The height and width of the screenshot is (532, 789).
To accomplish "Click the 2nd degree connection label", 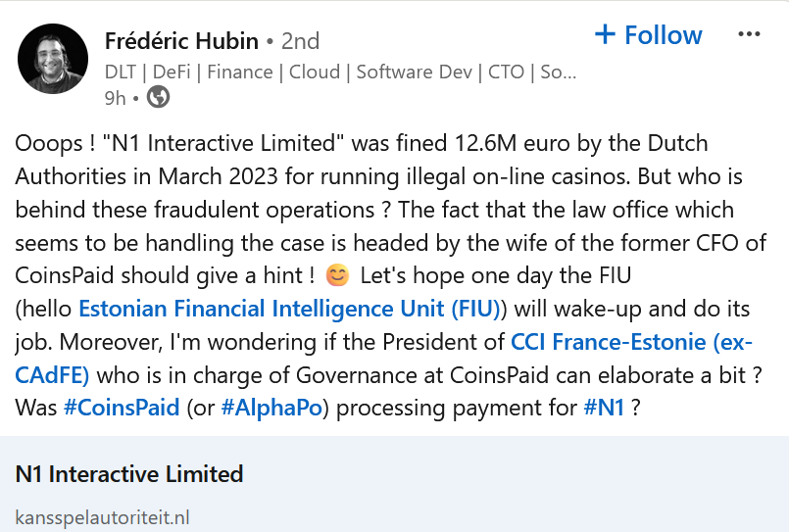I will [300, 41].
